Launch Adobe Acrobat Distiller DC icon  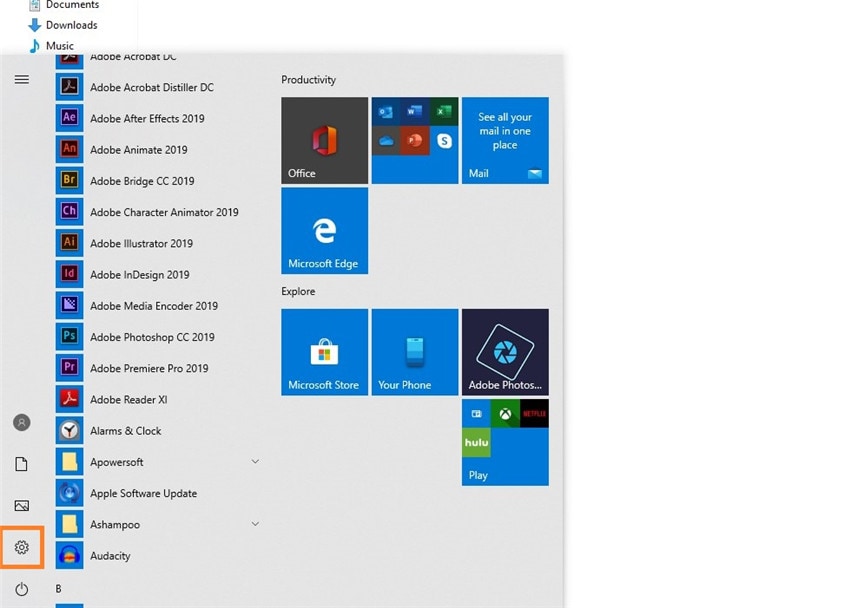click(x=69, y=87)
